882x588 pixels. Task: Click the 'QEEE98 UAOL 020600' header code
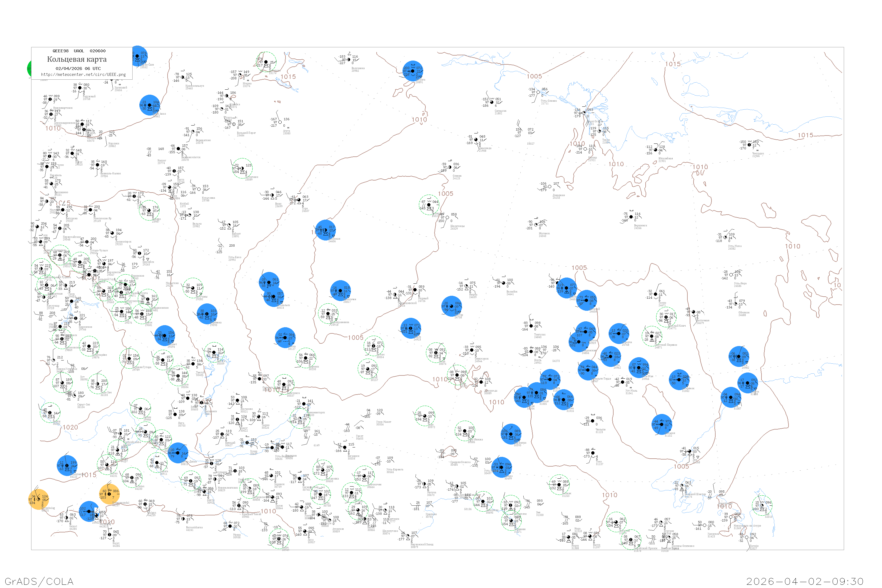(x=79, y=51)
